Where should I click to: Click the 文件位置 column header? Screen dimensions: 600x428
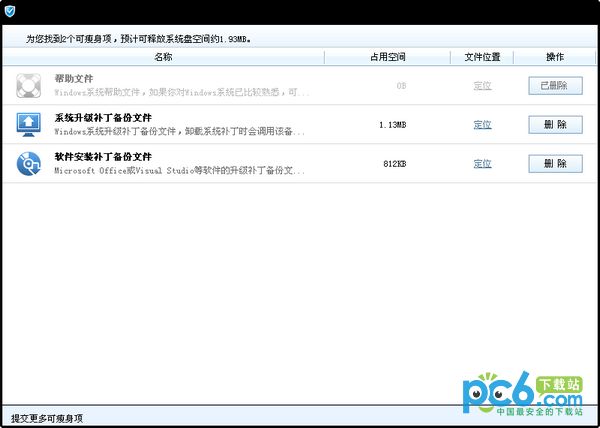(x=482, y=57)
